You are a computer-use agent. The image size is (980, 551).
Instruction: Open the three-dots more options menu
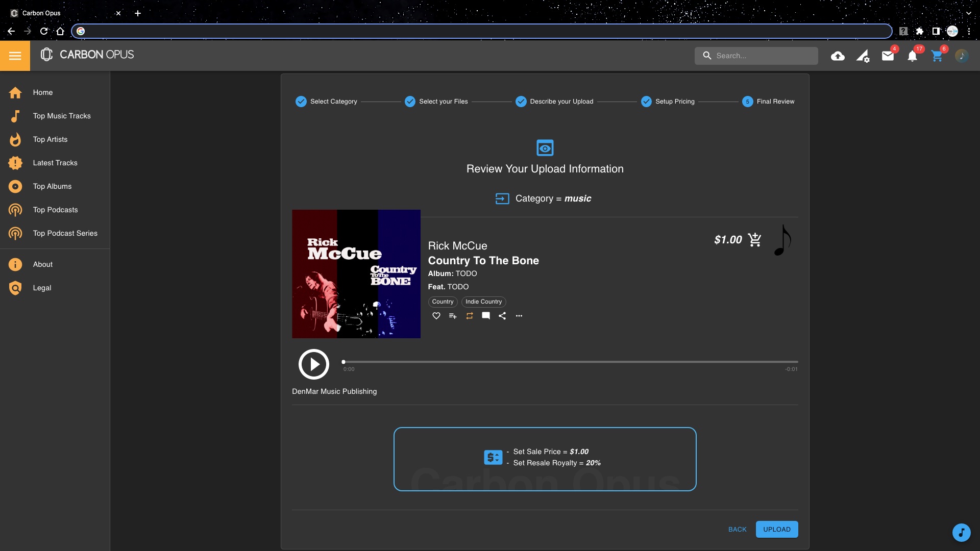(519, 316)
